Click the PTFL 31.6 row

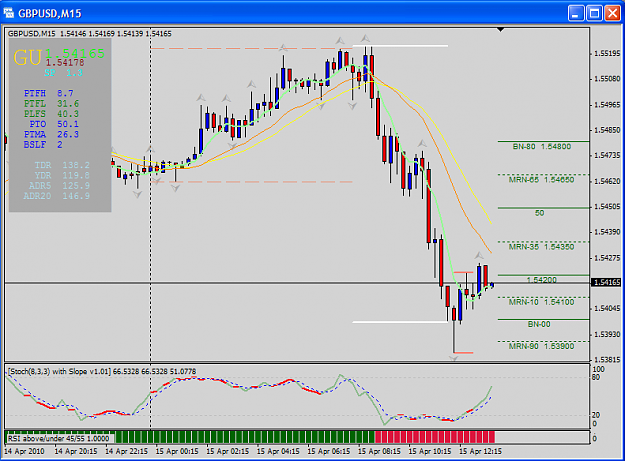51,104
